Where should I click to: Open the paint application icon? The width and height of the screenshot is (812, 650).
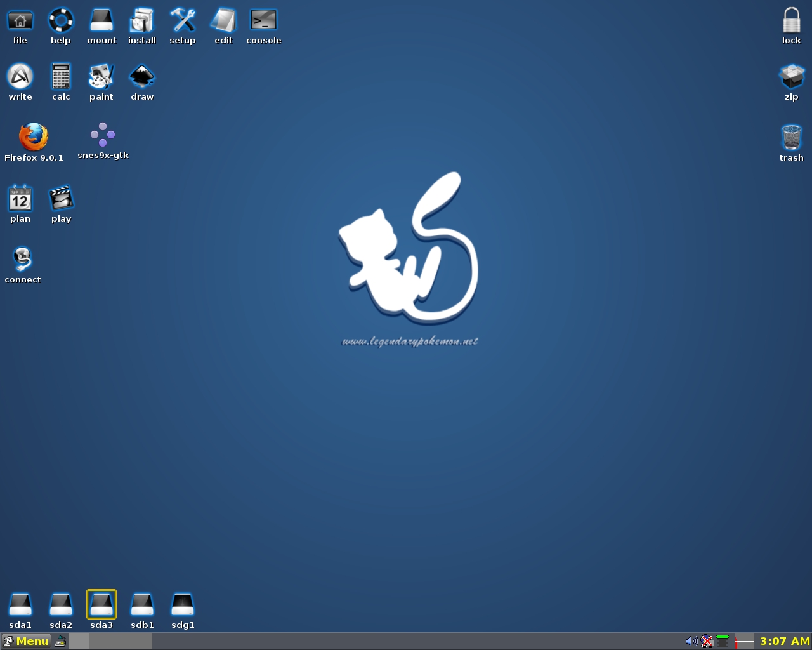pos(101,77)
